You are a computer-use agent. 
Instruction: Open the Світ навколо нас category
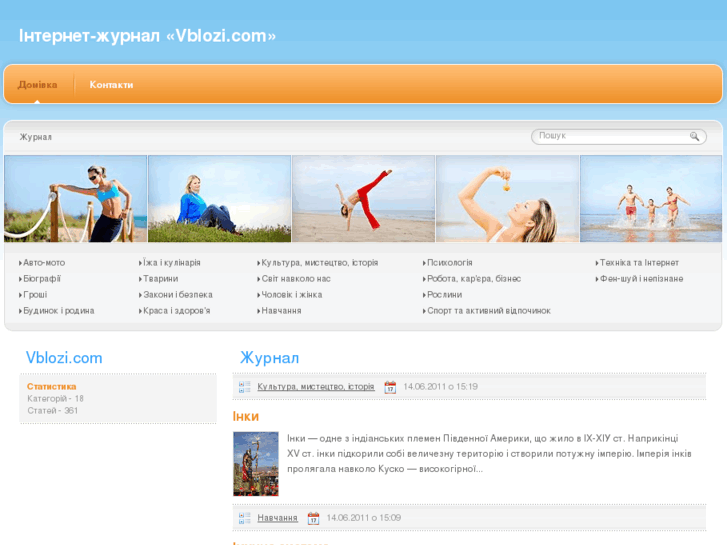pos(296,279)
